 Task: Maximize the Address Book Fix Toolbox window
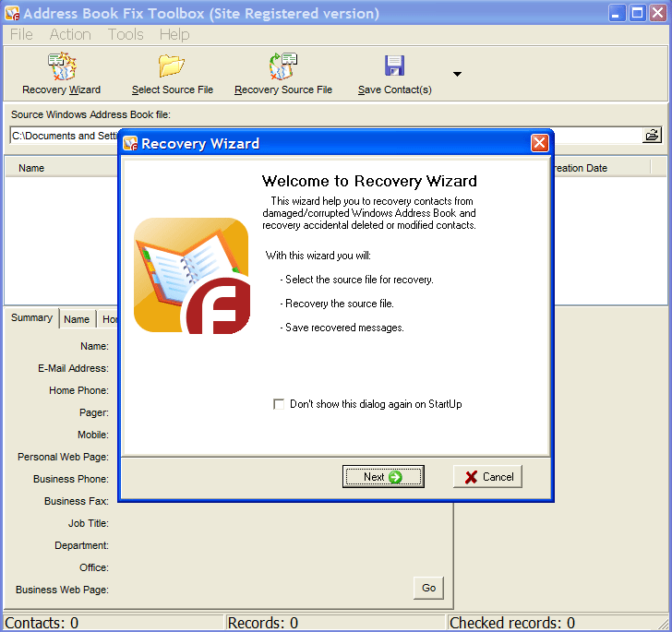[637, 13]
